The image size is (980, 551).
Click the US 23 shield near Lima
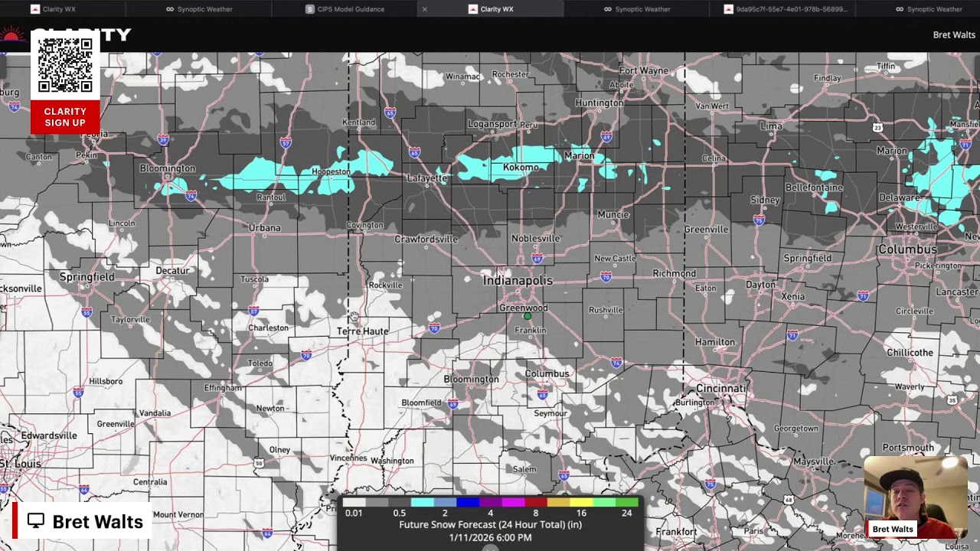coord(878,128)
